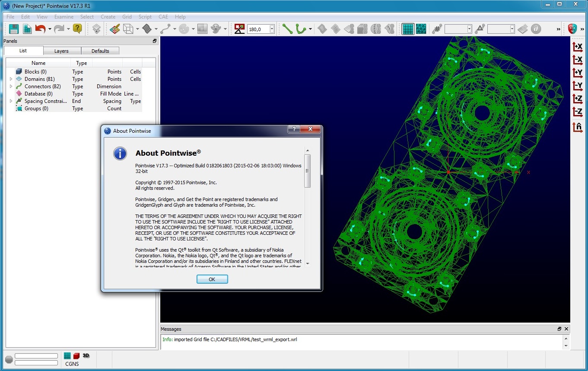The height and width of the screenshot is (371, 588).
Task: Click the curve connector draw icon
Action: point(165,29)
